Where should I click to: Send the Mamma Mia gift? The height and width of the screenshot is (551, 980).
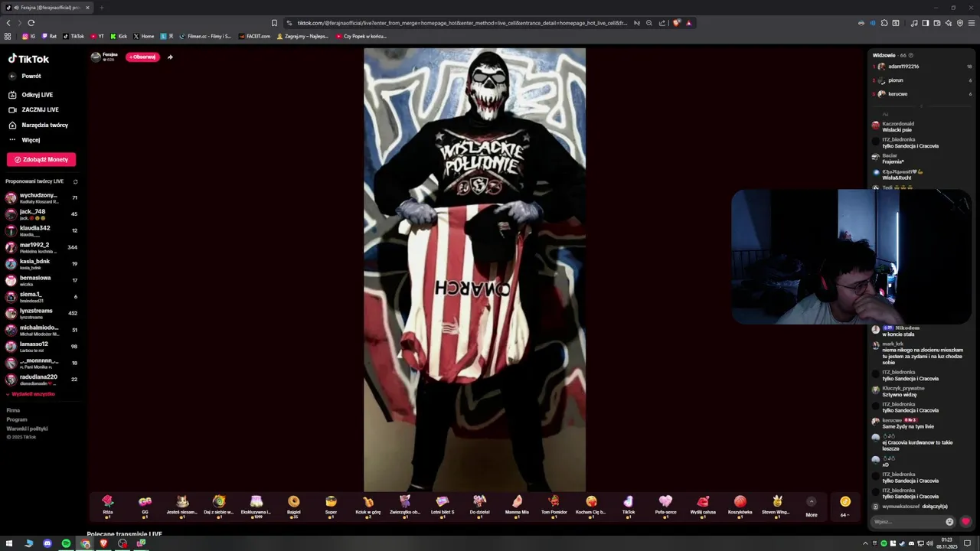[517, 506]
